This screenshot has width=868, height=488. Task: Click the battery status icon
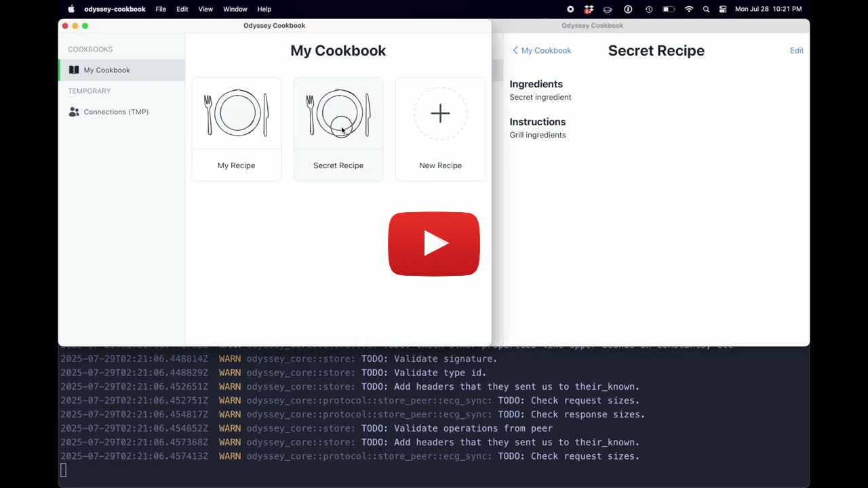pyautogui.click(x=669, y=9)
